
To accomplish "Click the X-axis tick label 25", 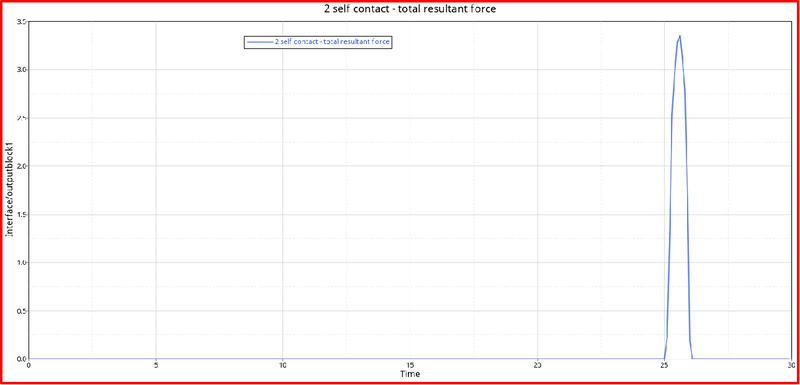I will (x=664, y=365).
